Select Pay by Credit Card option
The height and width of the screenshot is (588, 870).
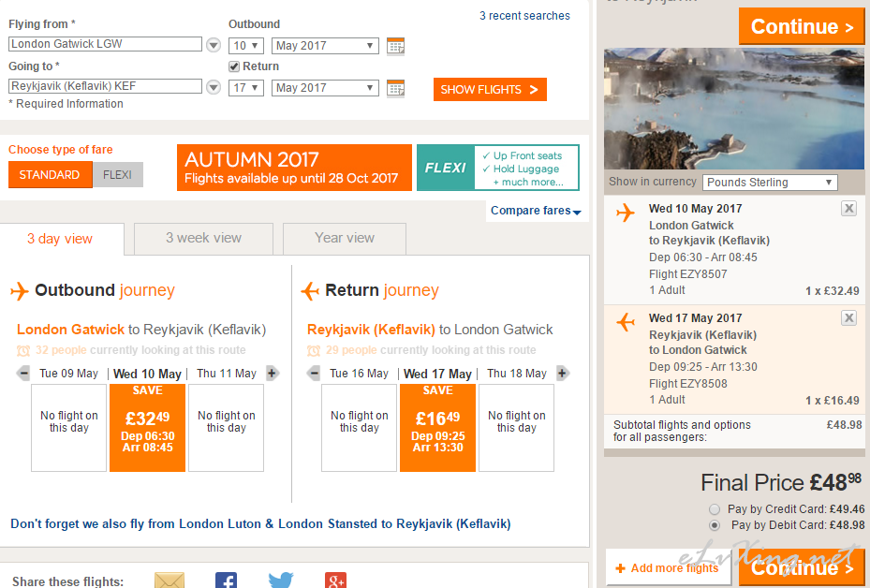[715, 509]
